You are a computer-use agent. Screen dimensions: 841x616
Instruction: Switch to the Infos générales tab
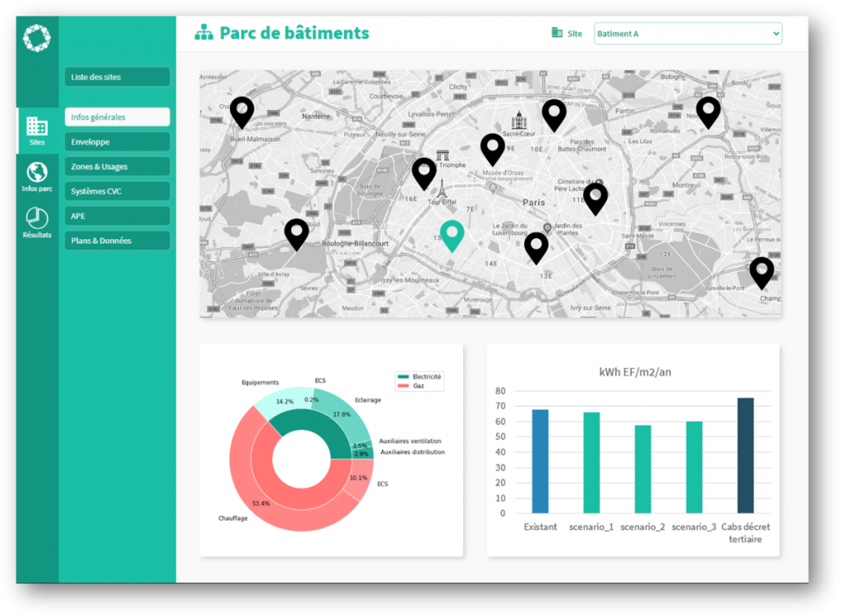(x=116, y=117)
